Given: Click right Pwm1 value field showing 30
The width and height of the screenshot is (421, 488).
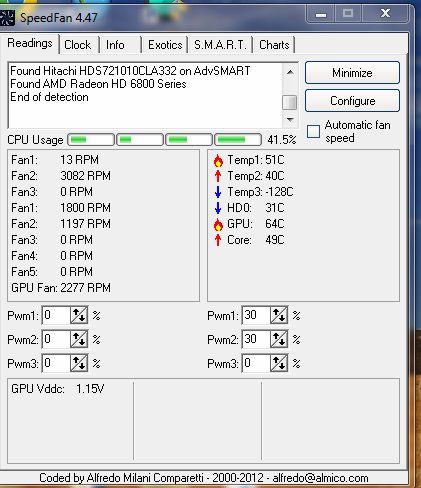Looking at the screenshot, I should pos(256,315).
